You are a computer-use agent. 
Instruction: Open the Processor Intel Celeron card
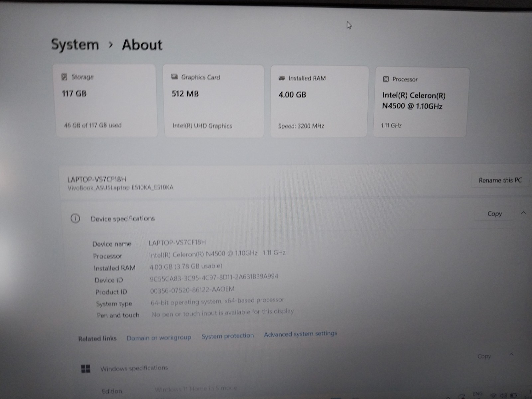point(421,102)
